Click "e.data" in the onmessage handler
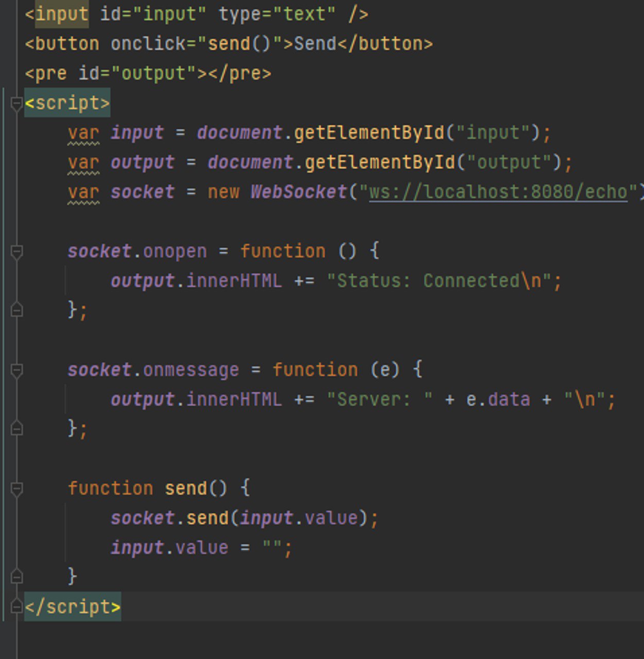Screen dimensions: 644x659 (x=498, y=400)
